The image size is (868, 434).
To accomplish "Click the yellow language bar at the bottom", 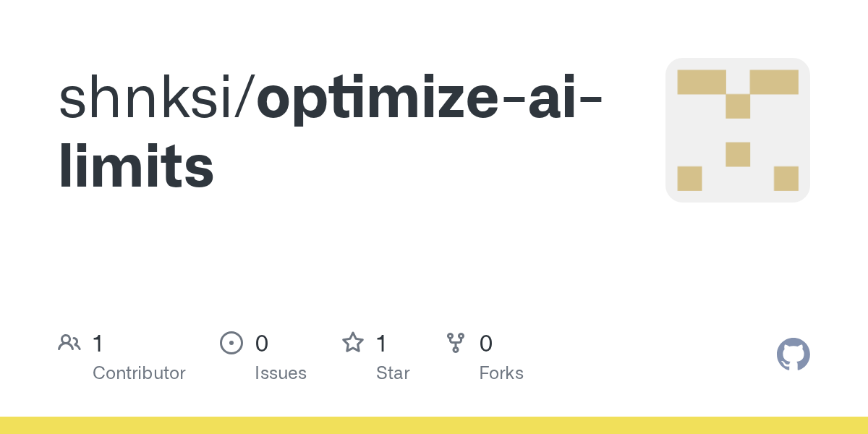I will pyautogui.click(x=434, y=425).
